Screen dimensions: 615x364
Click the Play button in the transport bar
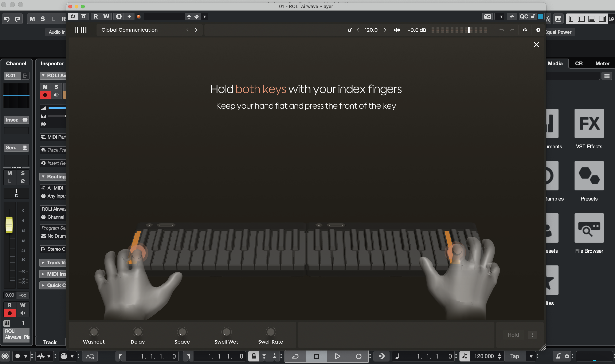click(337, 356)
